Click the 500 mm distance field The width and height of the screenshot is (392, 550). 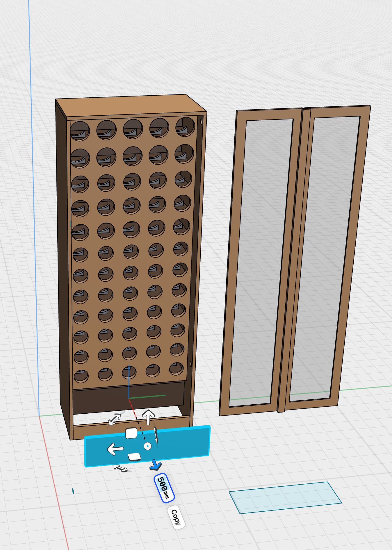pyautogui.click(x=164, y=488)
